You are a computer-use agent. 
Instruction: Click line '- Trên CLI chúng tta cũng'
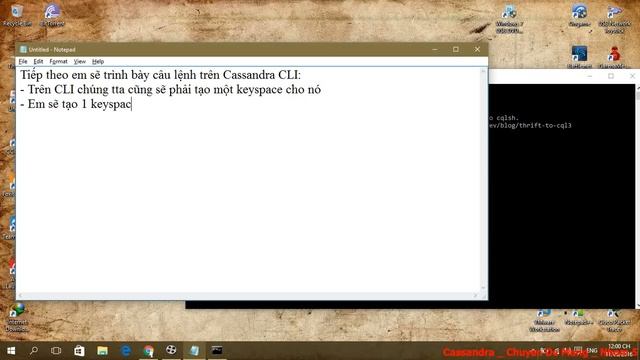tap(170, 89)
